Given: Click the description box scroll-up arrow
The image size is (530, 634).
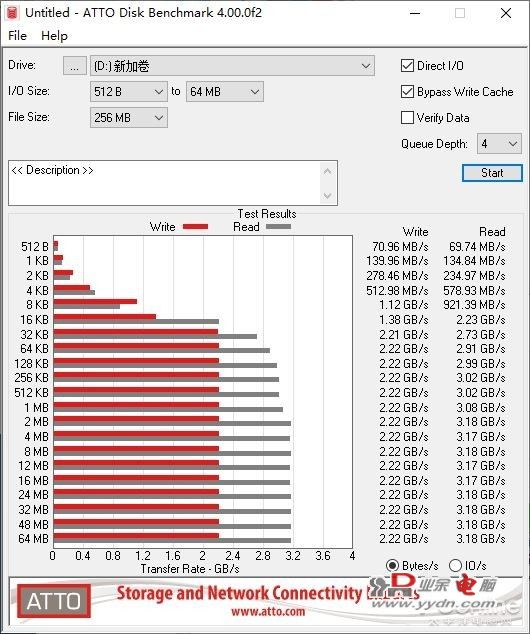Looking at the screenshot, I should [327, 171].
